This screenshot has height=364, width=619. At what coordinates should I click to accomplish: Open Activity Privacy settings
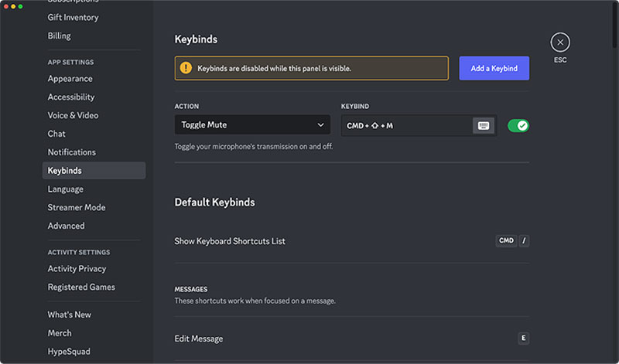coord(77,269)
